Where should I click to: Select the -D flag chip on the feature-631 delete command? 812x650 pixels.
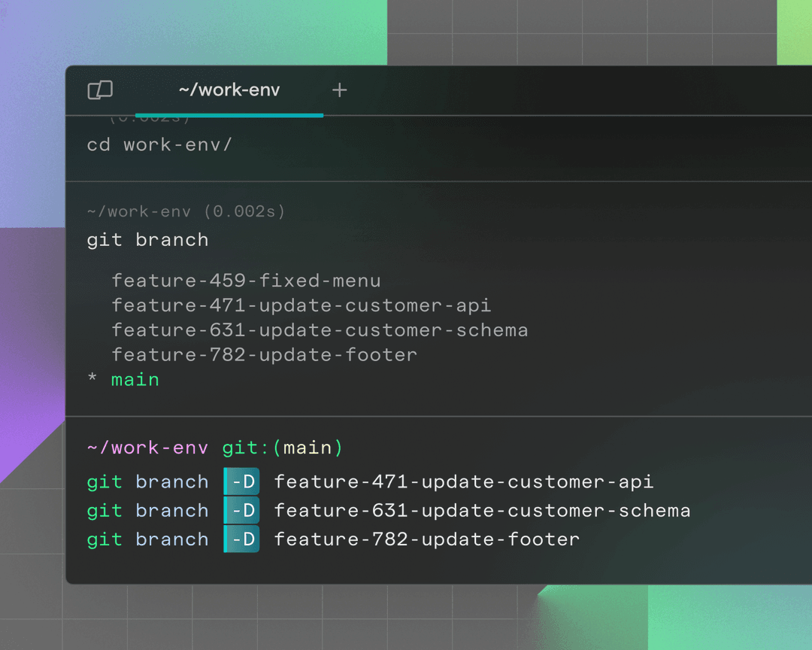241,510
